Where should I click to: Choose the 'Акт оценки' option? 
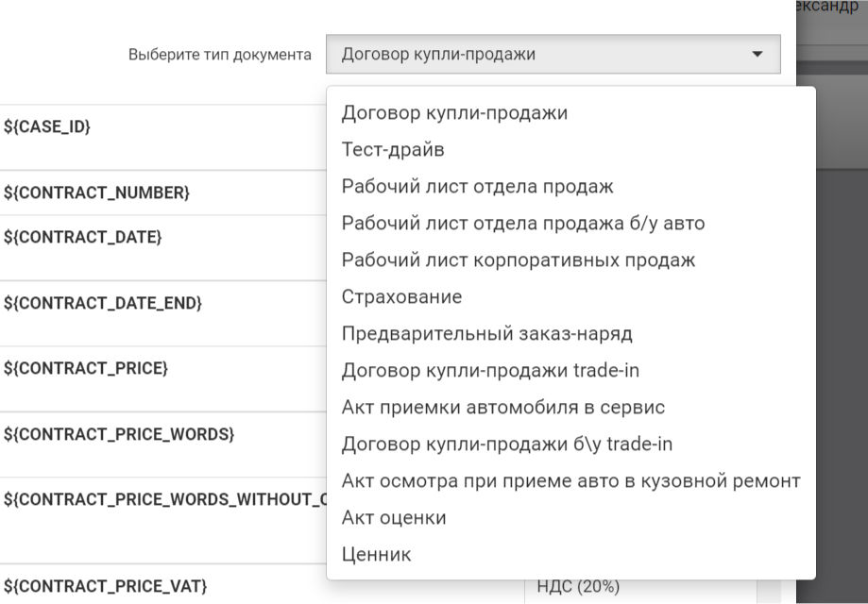click(x=394, y=518)
